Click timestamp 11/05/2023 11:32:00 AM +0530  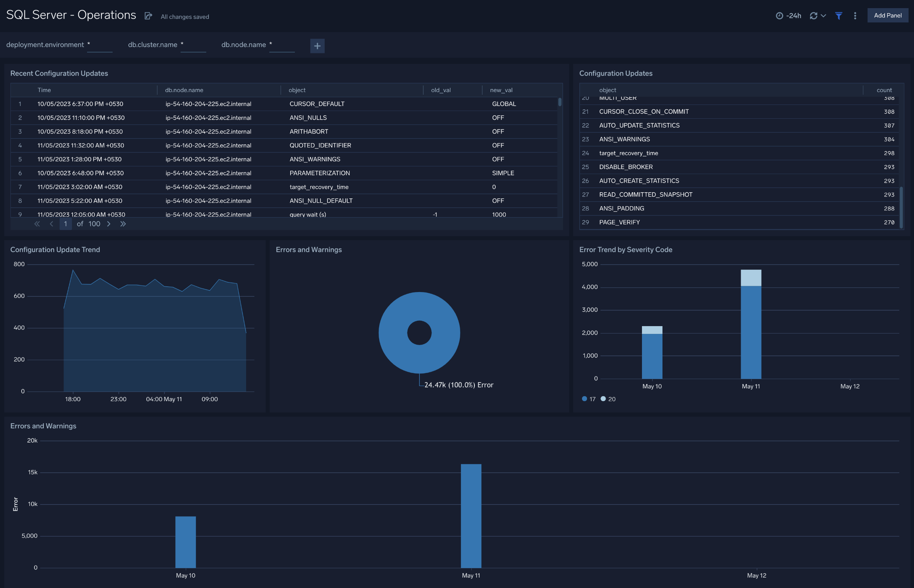coord(80,146)
